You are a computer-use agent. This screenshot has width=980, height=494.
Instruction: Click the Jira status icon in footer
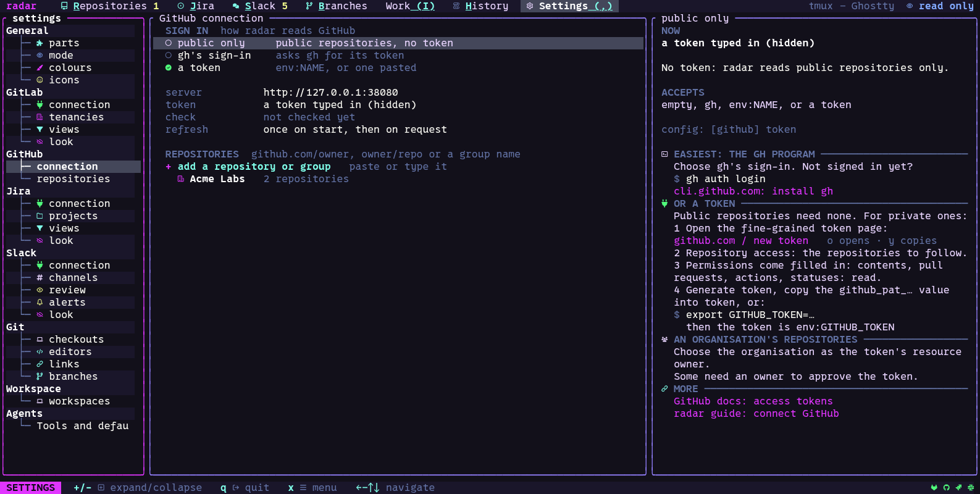point(958,488)
